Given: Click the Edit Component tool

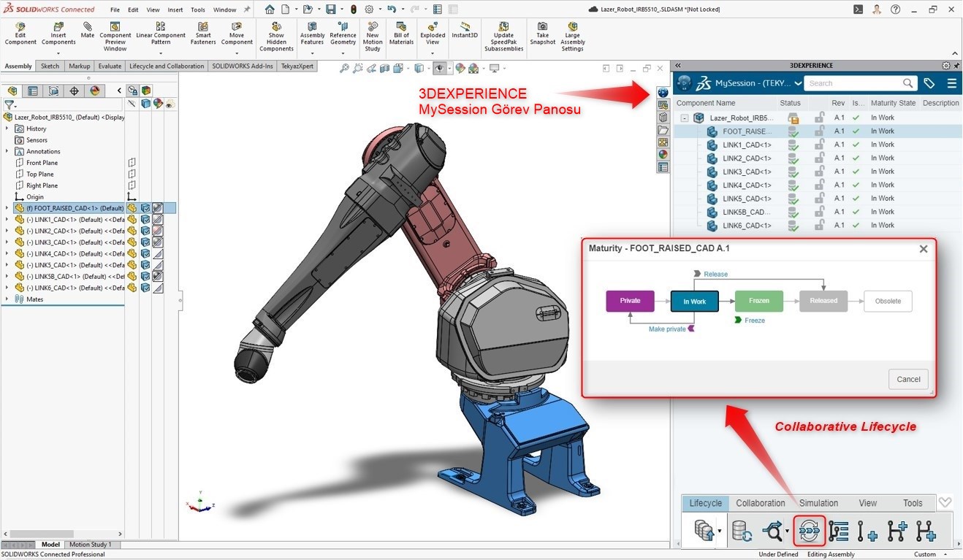Looking at the screenshot, I should [x=20, y=34].
